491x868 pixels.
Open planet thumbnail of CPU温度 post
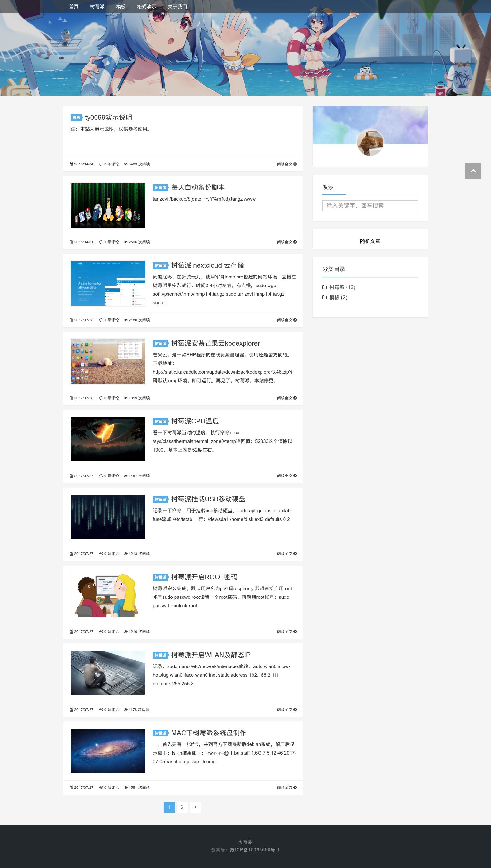108,439
